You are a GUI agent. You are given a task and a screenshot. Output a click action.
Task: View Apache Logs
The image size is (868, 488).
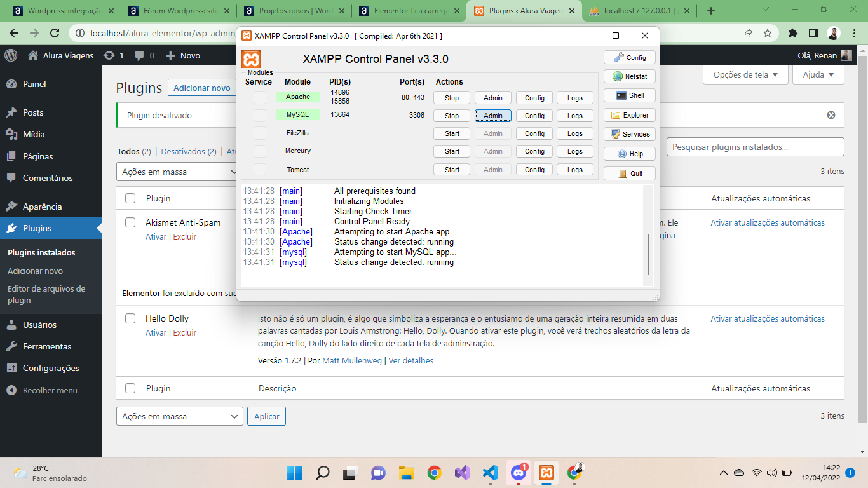click(575, 98)
